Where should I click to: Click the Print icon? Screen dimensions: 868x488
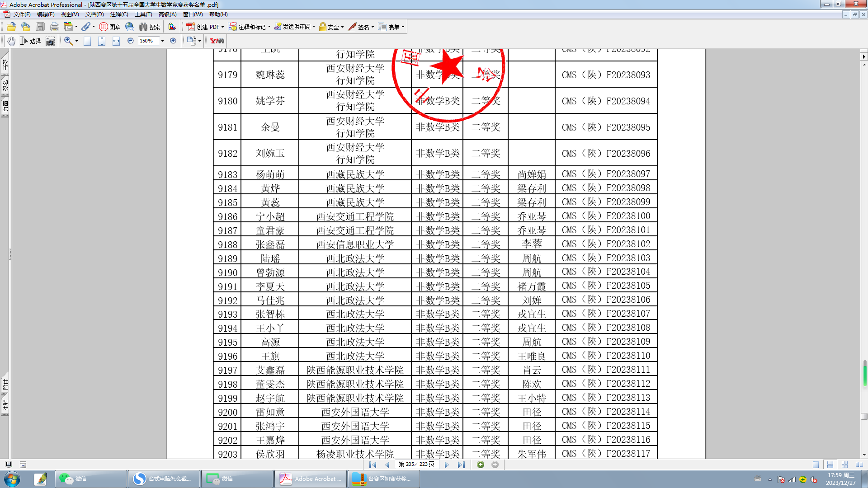(x=55, y=27)
